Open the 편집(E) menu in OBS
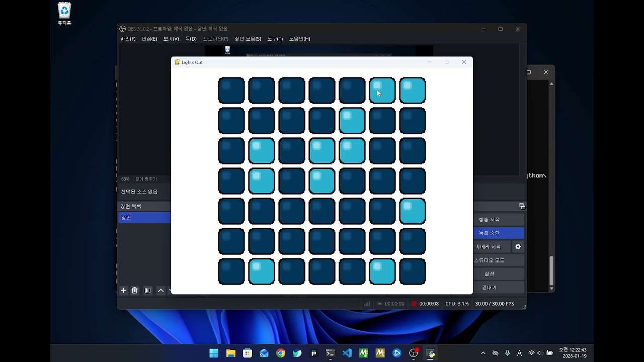This screenshot has width=644, height=362. 149,39
